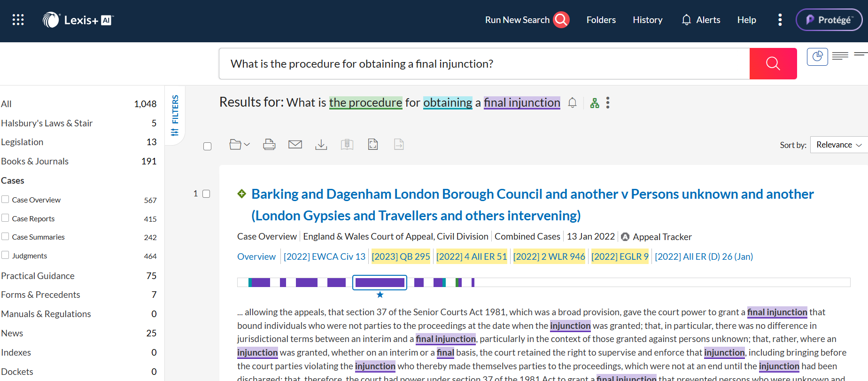The width and height of the screenshot is (868, 381).
Task: Open the pie chart view icon
Action: click(x=817, y=57)
